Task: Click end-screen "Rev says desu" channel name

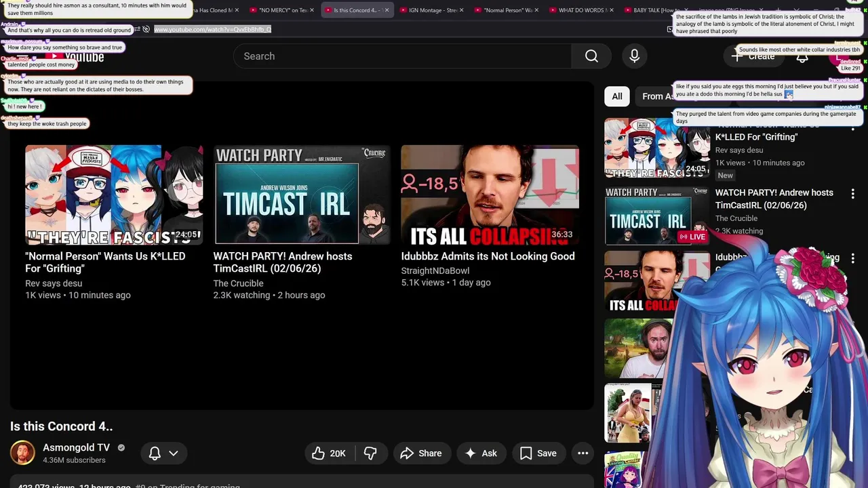Action: coord(54,283)
